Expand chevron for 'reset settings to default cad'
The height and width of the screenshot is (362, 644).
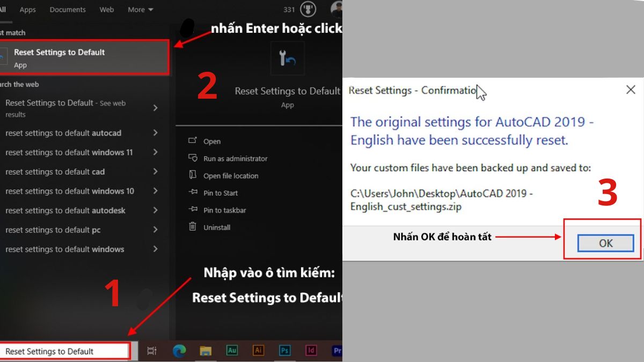point(155,172)
